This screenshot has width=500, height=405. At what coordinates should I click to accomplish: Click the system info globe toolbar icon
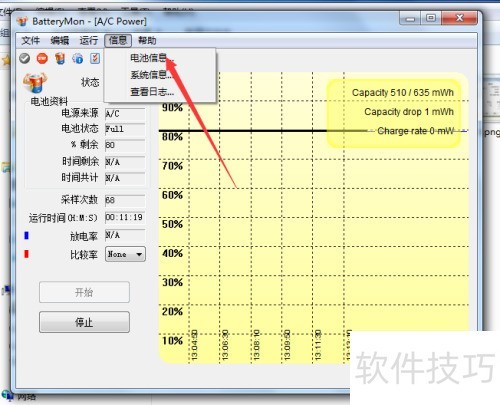click(x=78, y=58)
